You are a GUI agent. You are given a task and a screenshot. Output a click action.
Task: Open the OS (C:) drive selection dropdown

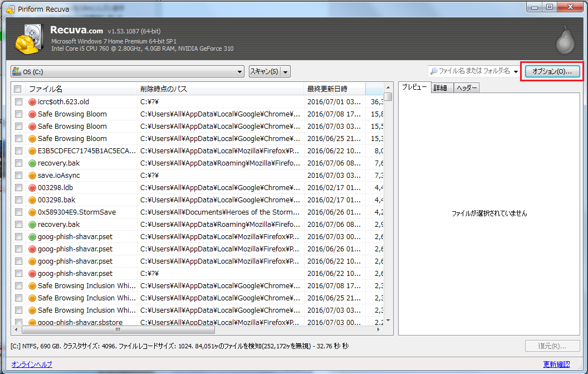[128, 71]
